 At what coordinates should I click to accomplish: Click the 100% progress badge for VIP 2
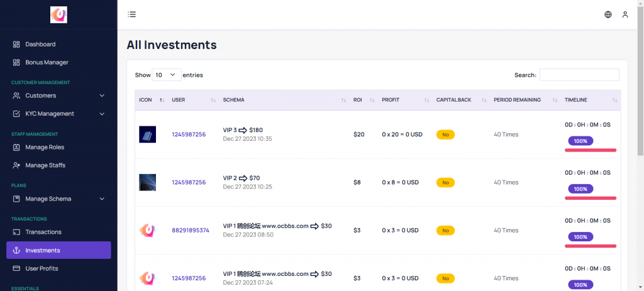tap(580, 189)
